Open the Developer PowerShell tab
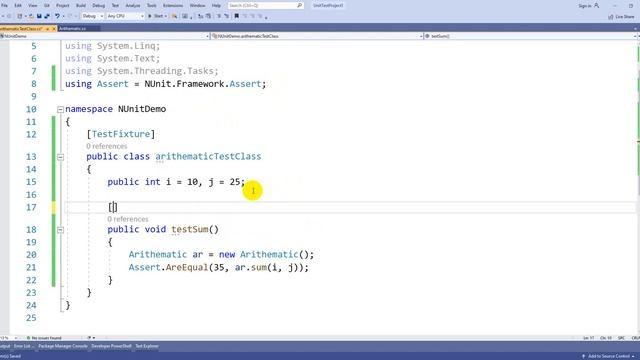This screenshot has height=360, width=640. pyautogui.click(x=111, y=347)
